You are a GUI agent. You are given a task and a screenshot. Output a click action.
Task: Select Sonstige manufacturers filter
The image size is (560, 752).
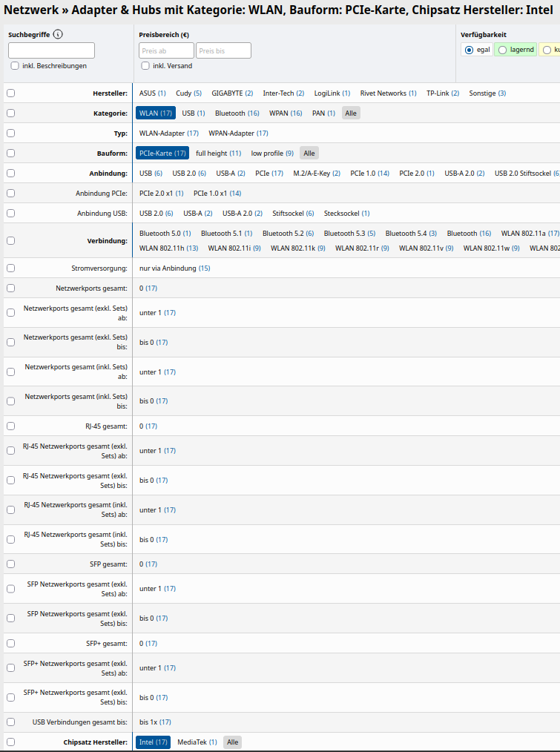pyautogui.click(x=487, y=93)
